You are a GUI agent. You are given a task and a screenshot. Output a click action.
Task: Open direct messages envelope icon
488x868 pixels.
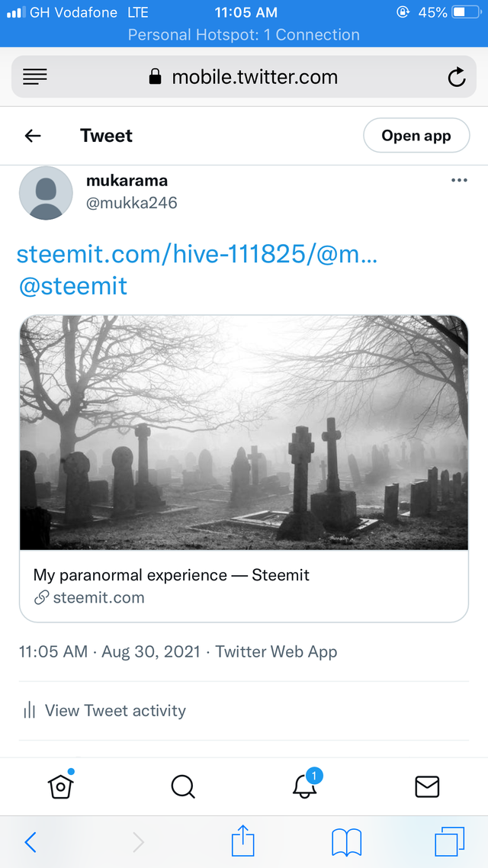(427, 786)
